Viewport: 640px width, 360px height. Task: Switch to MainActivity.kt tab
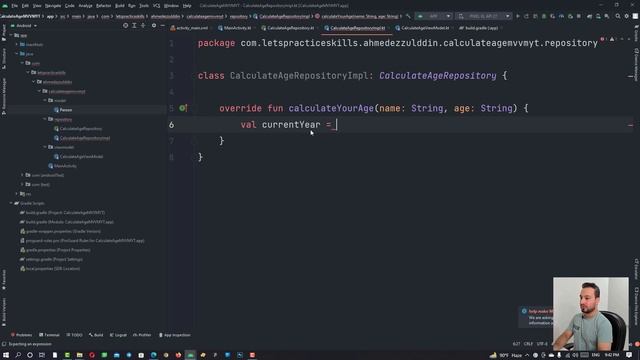[235, 28]
